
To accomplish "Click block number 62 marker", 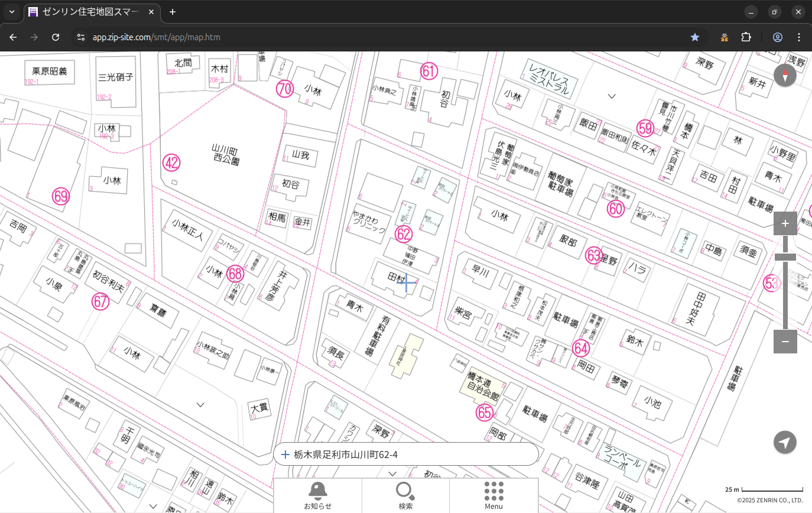I will (403, 234).
